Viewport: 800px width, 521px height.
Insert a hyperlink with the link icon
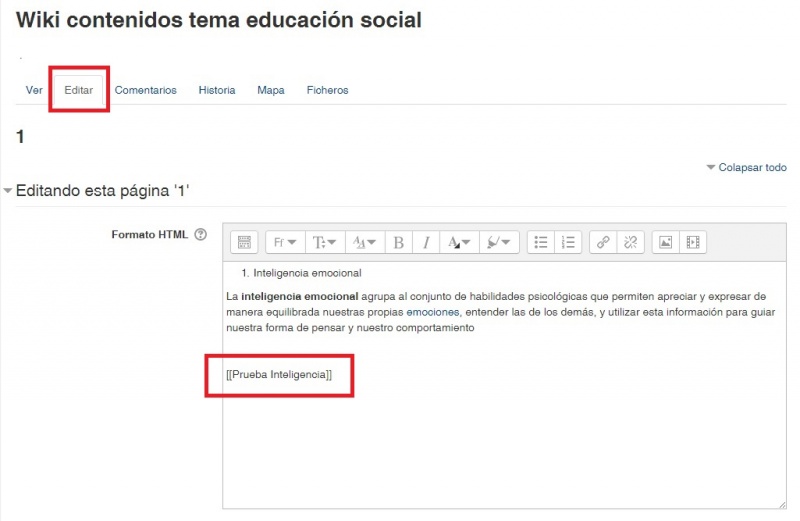pos(603,242)
